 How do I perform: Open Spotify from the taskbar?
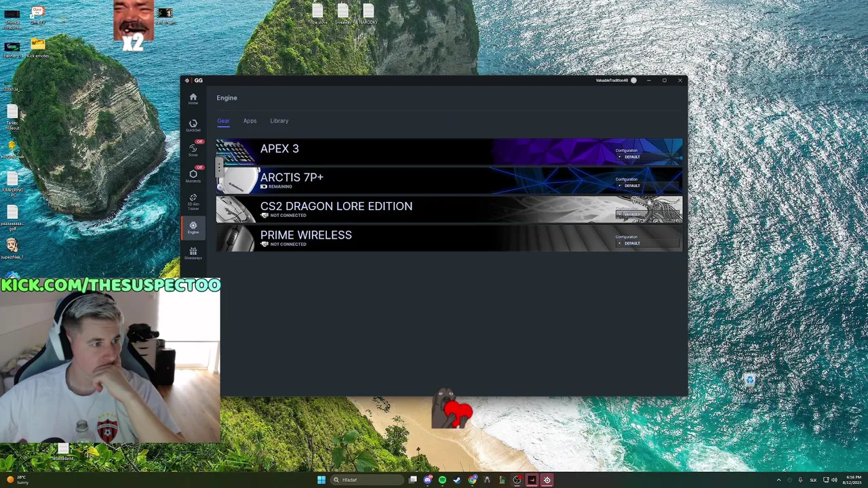[x=443, y=480]
